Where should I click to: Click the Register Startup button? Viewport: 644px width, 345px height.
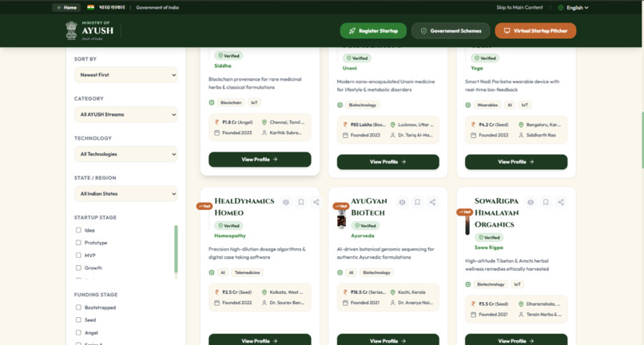point(373,31)
